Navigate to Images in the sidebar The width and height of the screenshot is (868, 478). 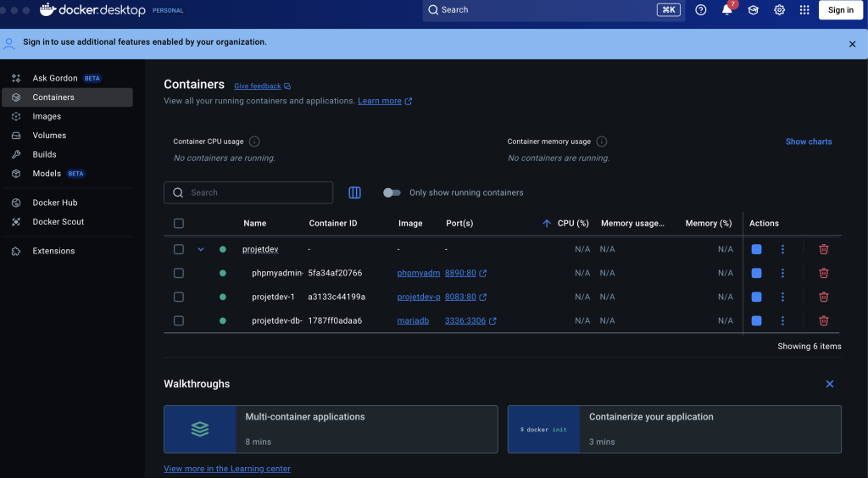(47, 116)
